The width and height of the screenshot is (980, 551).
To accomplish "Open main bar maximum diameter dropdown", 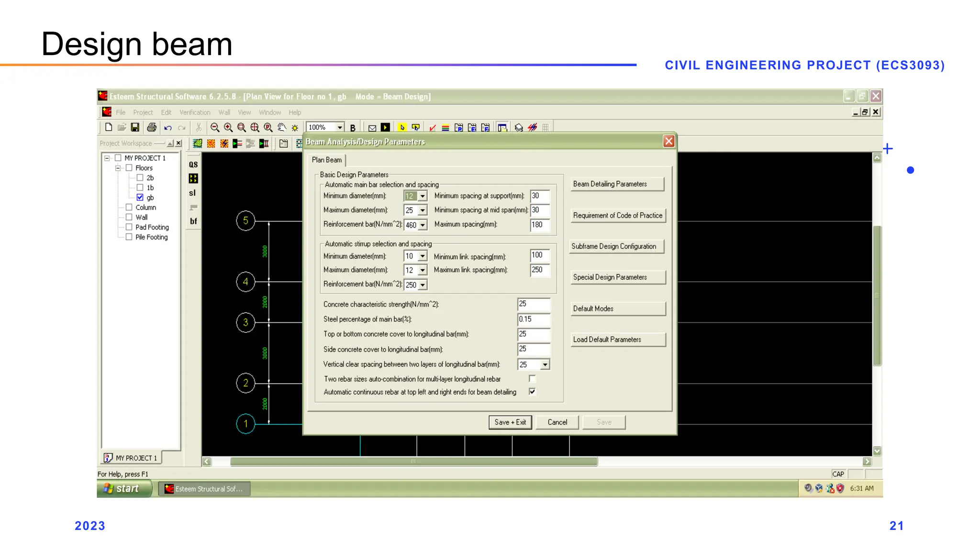I will point(423,210).
